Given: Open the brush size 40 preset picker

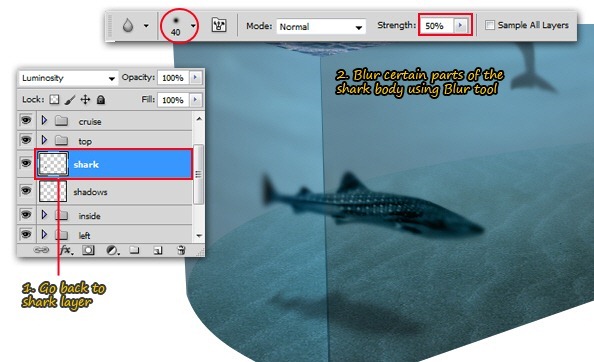Looking at the screenshot, I should tap(193, 26).
